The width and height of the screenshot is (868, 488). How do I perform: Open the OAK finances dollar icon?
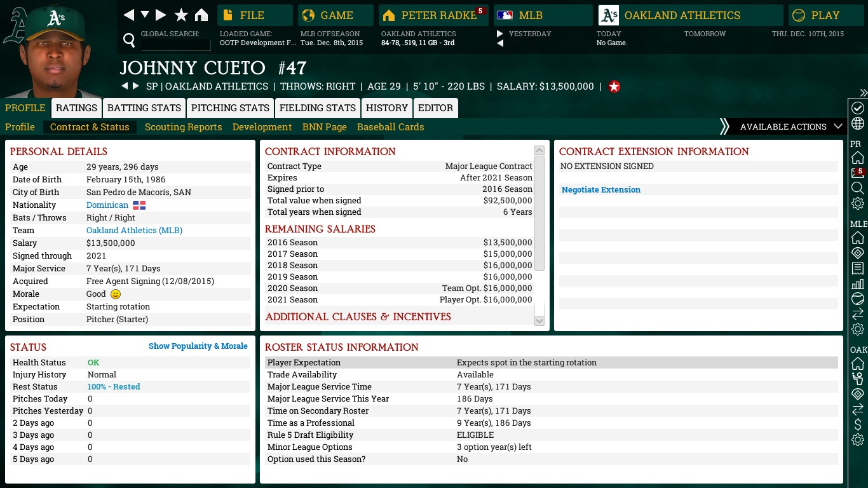coord(857,424)
